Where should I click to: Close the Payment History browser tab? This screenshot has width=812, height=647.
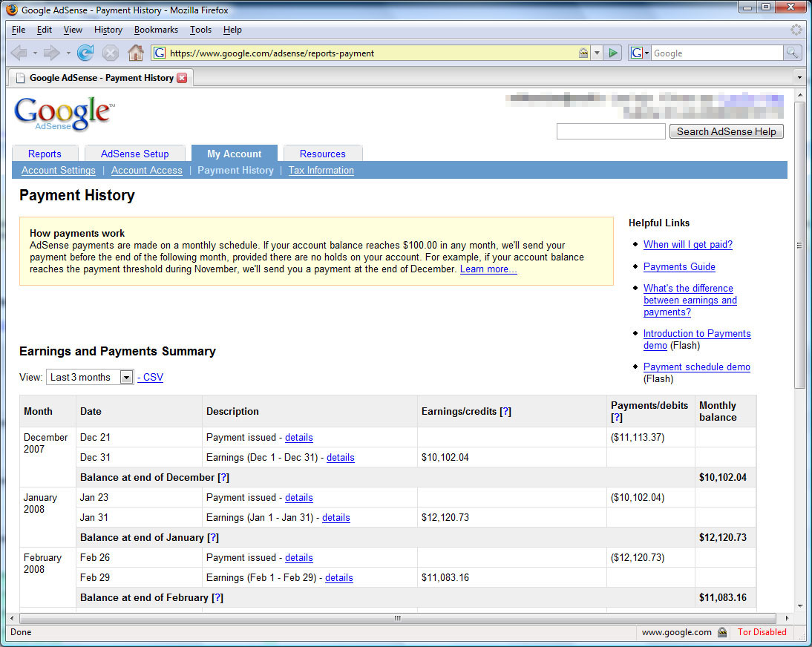(x=182, y=78)
